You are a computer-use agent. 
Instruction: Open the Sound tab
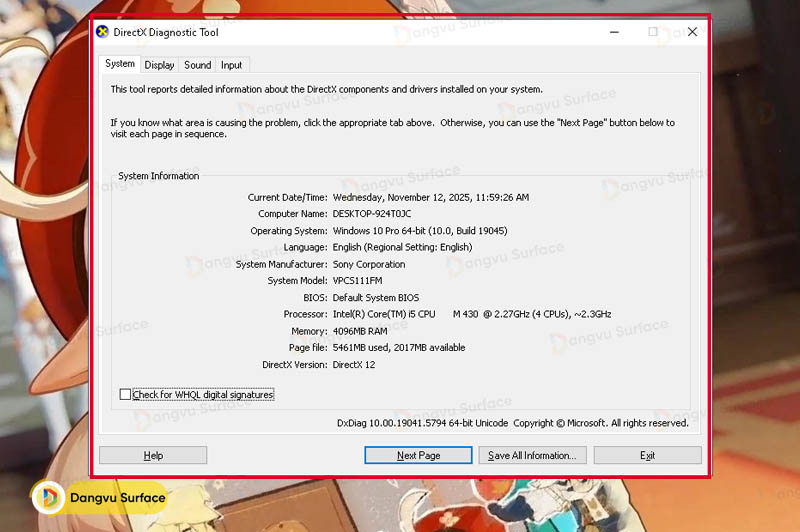tap(198, 65)
